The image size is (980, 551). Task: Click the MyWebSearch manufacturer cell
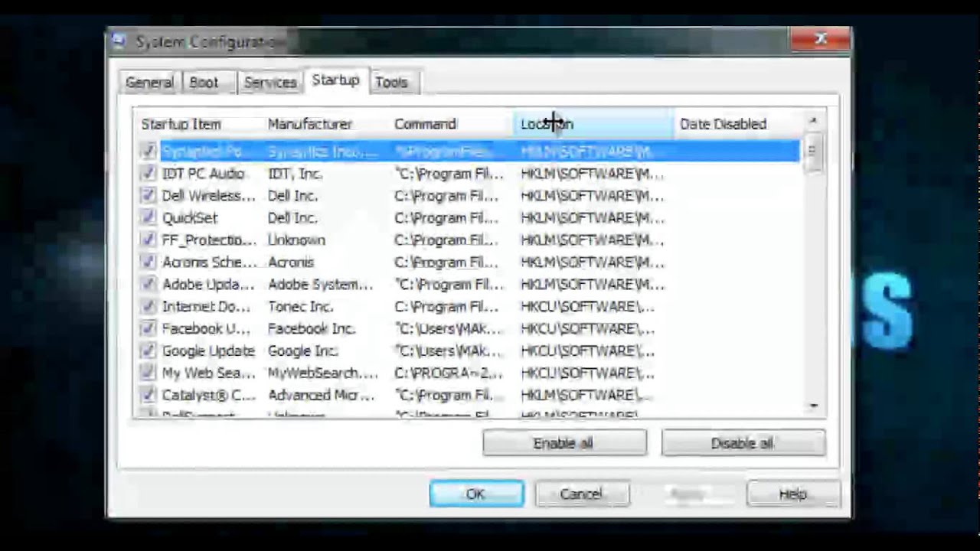[x=322, y=373]
